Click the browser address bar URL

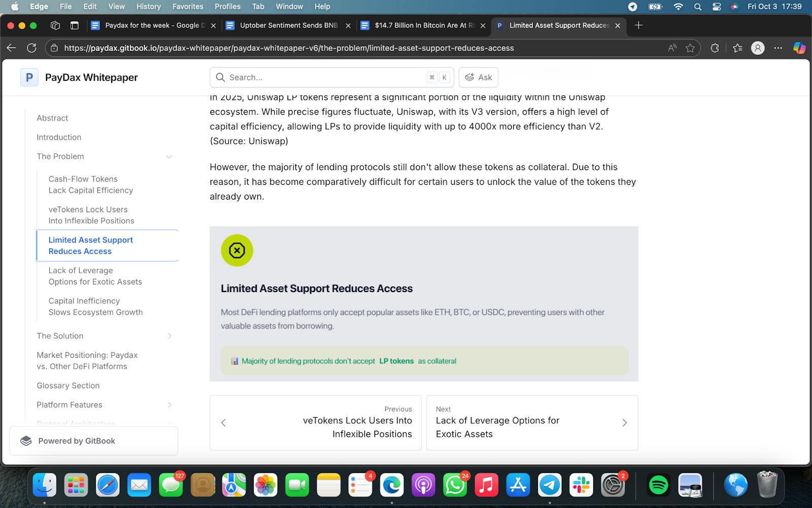pyautogui.click(x=289, y=48)
